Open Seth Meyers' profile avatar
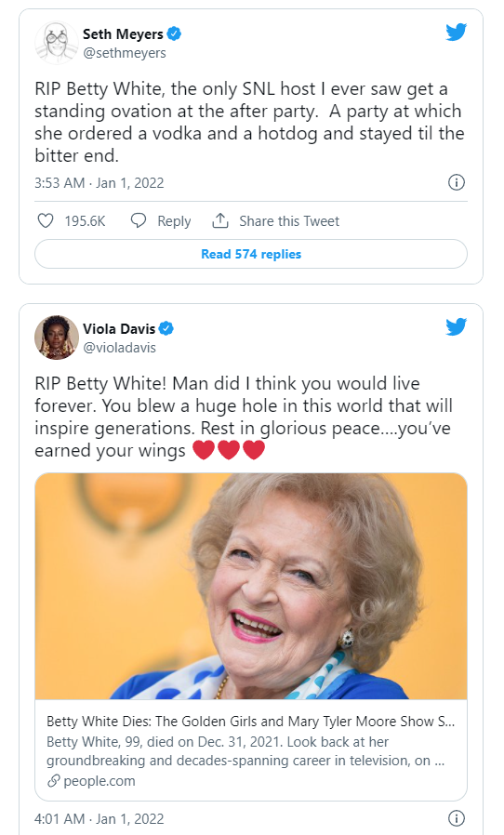Image resolution: width=504 pixels, height=835 pixels. [x=57, y=43]
